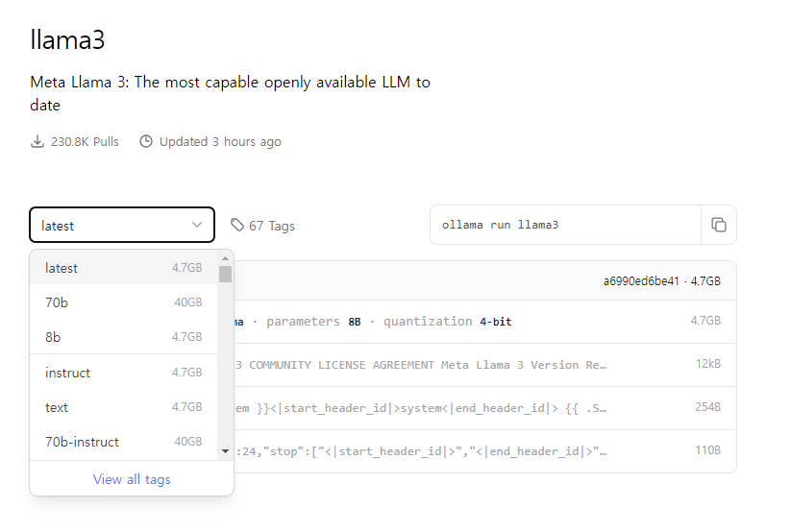Viewport: 791px width, 532px height.
Task: Collapse the latest tag dropdown
Action: click(x=122, y=225)
